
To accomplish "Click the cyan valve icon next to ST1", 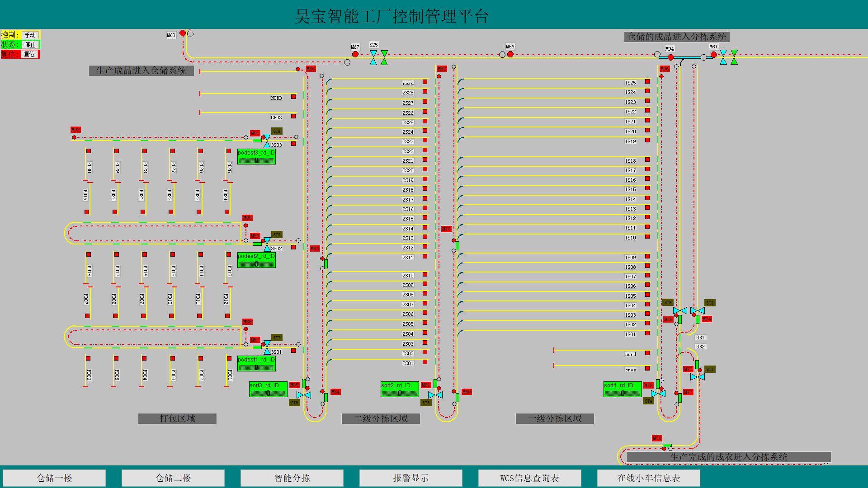I will click(698, 376).
